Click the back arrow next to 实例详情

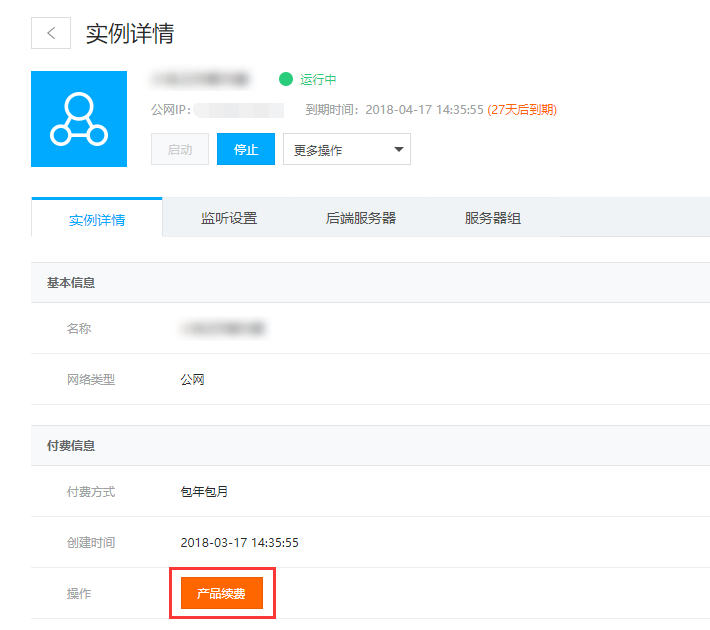click(51, 33)
